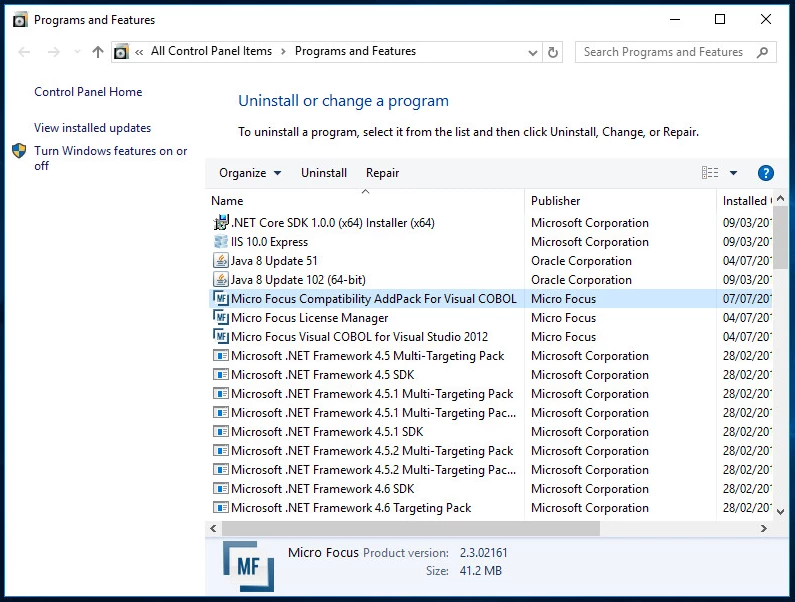Click the Control Panel icon in address bar
Screen dimensions: 795x602
point(121,52)
